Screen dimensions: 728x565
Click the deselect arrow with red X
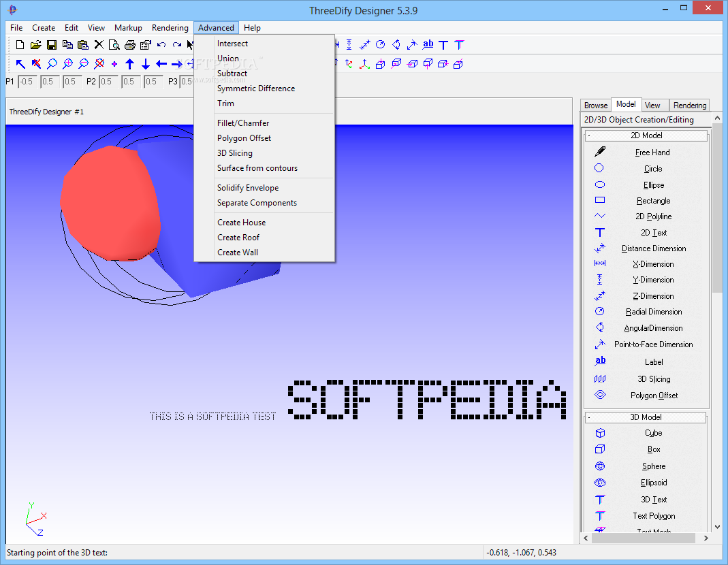[x=36, y=64]
